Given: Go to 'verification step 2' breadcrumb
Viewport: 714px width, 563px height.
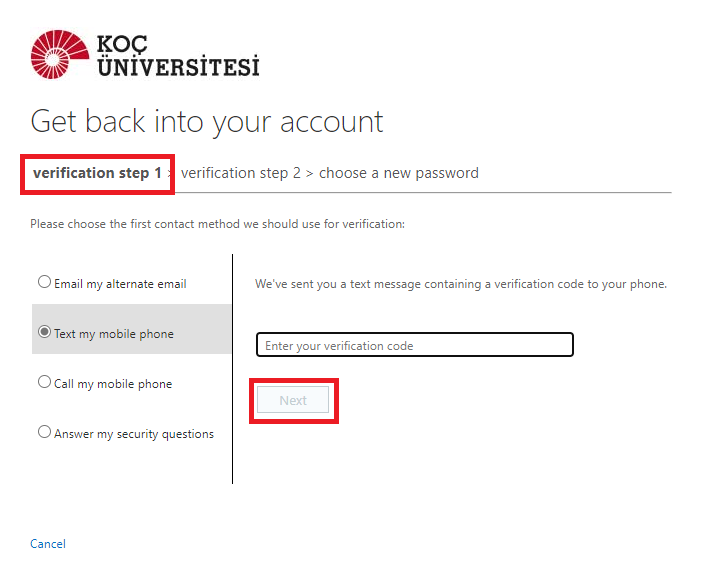Looking at the screenshot, I should click(x=241, y=173).
